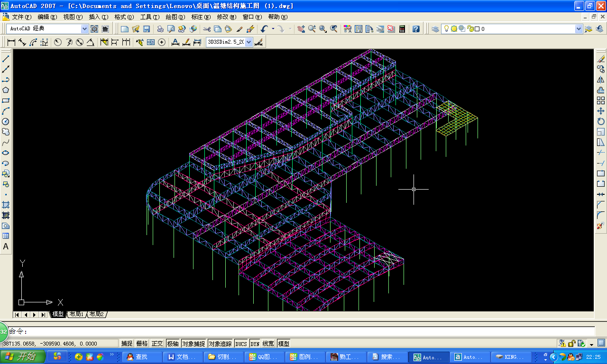Screen dimensions: 607x364
Task: Click the Help question mark icon
Action: [x=416, y=29]
